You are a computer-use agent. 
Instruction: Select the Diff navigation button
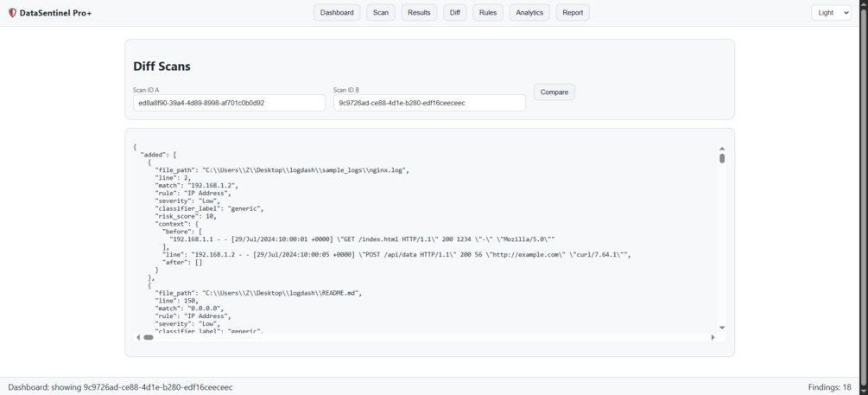tap(455, 13)
